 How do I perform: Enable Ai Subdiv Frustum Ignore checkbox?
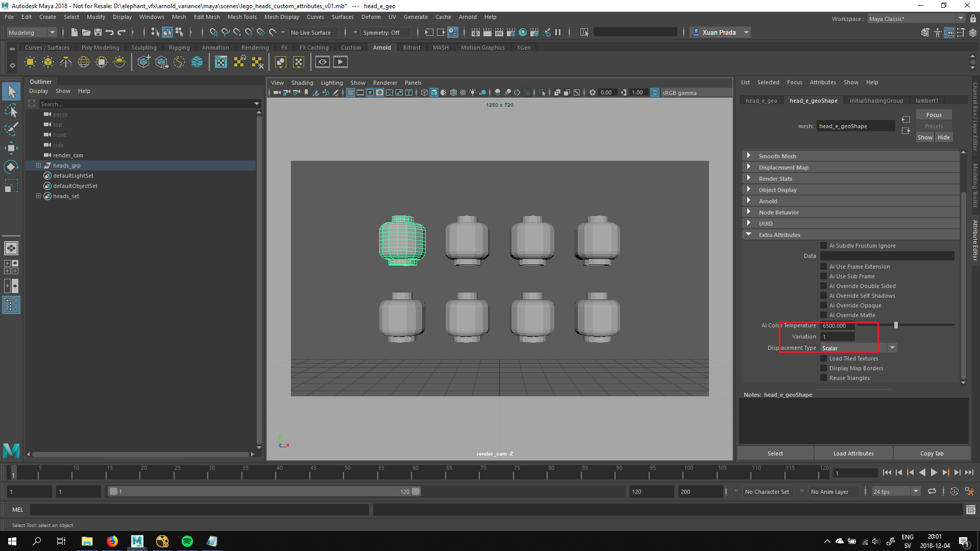click(x=823, y=246)
